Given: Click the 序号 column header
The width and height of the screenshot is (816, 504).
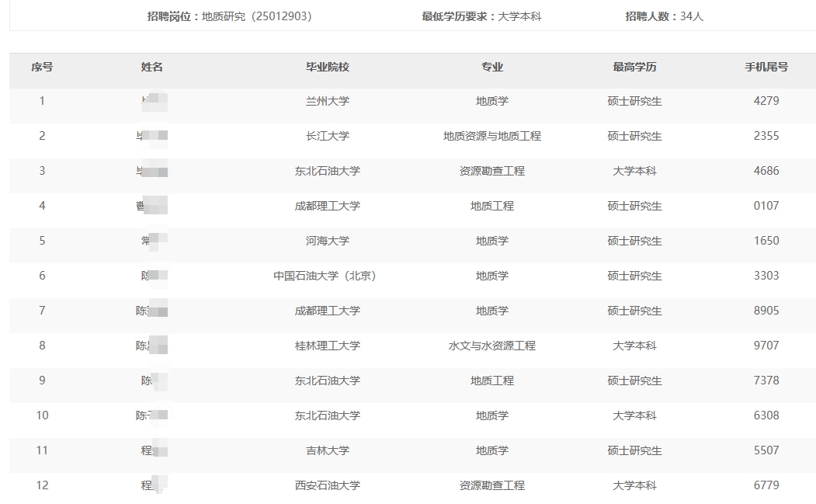Looking at the screenshot, I should 42,68.
